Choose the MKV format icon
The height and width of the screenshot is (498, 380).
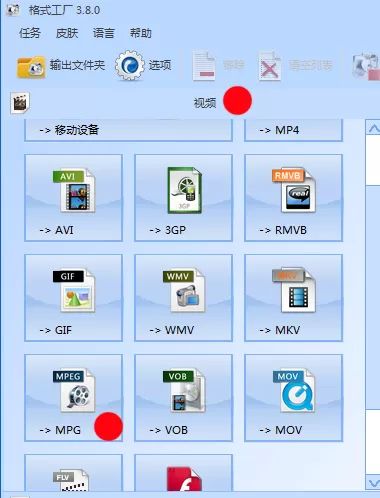point(294,290)
